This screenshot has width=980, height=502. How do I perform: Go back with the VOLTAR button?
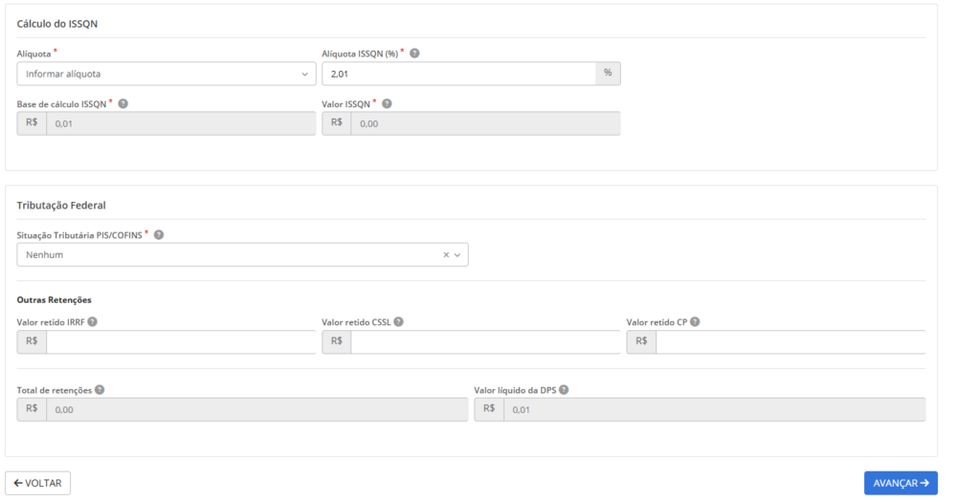point(38,483)
